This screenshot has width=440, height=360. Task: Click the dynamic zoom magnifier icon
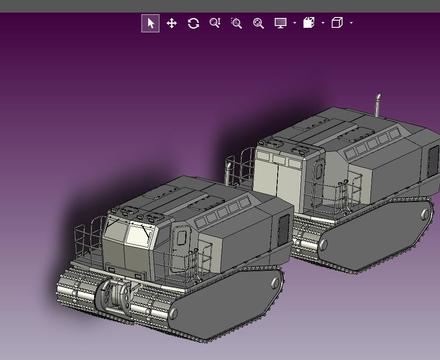[215, 23]
